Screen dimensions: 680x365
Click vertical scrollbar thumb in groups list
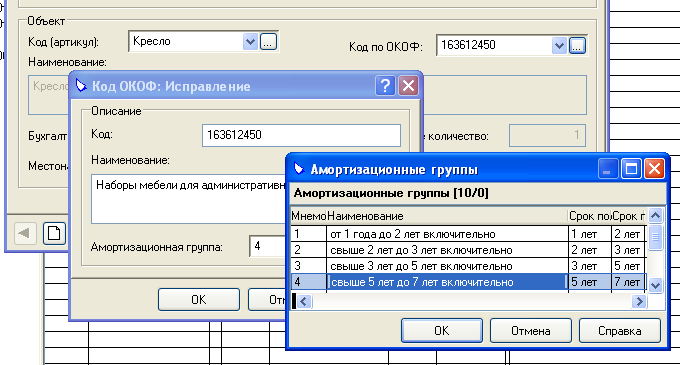[x=655, y=237]
